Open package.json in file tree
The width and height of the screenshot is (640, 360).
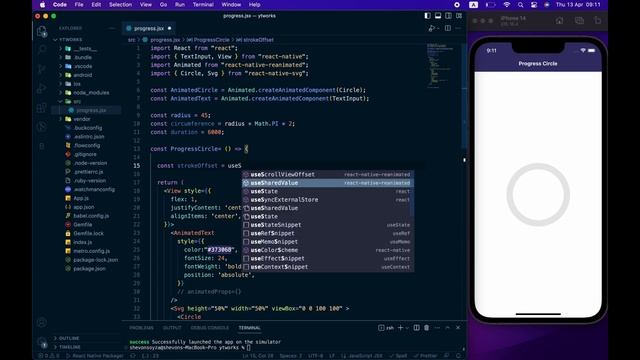(89, 269)
